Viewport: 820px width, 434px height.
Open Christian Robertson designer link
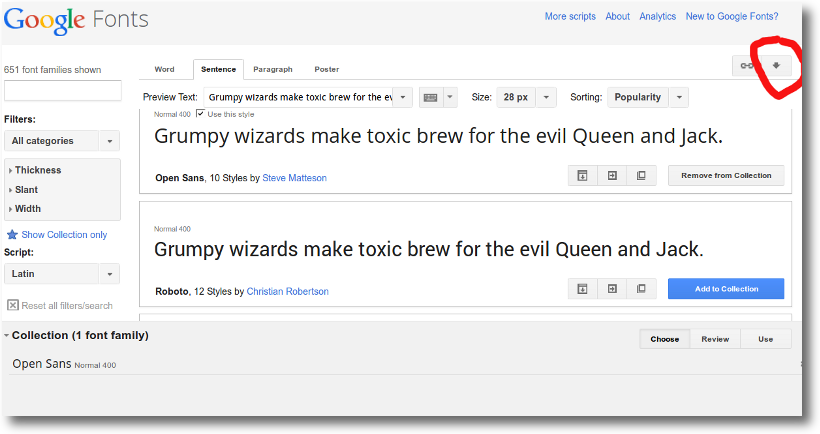coord(288,291)
